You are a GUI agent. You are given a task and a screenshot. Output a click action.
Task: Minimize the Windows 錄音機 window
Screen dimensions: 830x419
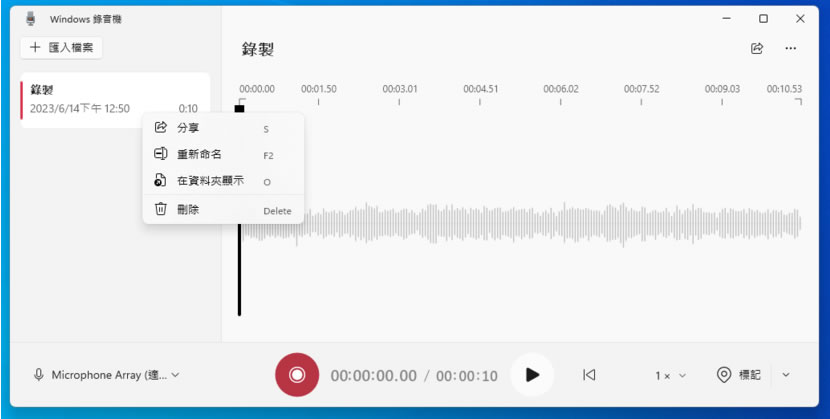coord(726,19)
